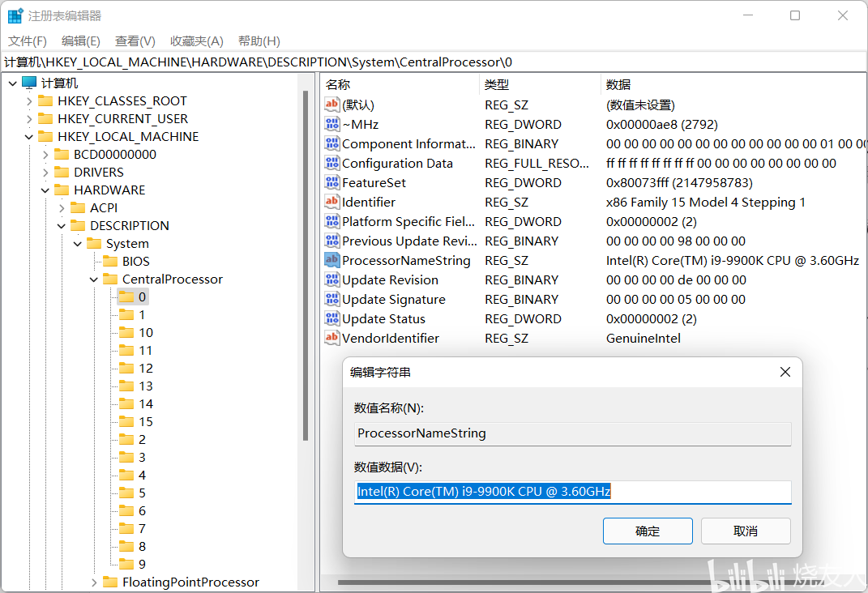Viewport: 868px width, 593px height.
Task: Expand the FloatingPointProcessor key
Action: (x=93, y=582)
